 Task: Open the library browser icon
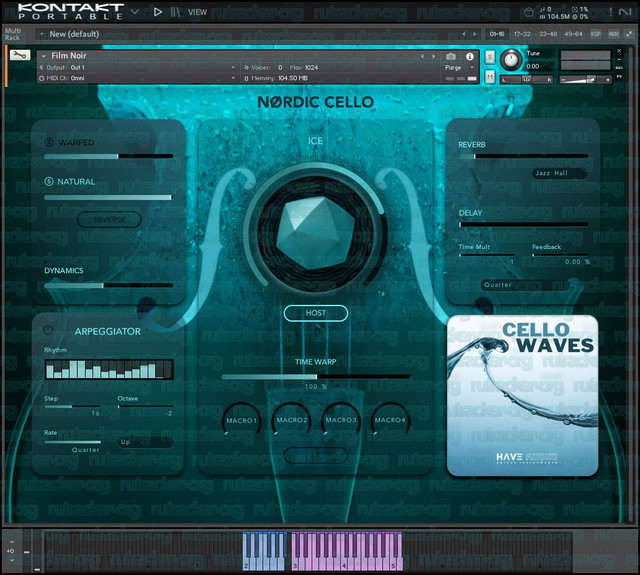(x=175, y=12)
